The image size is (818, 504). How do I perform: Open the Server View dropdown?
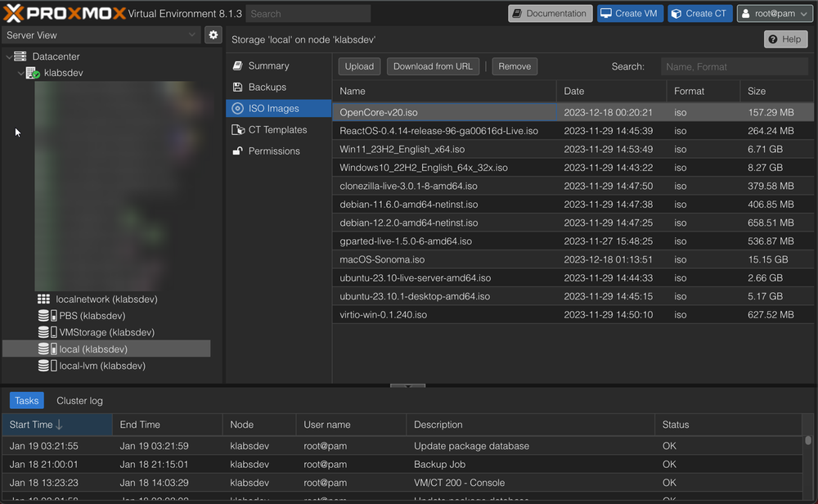(x=101, y=35)
